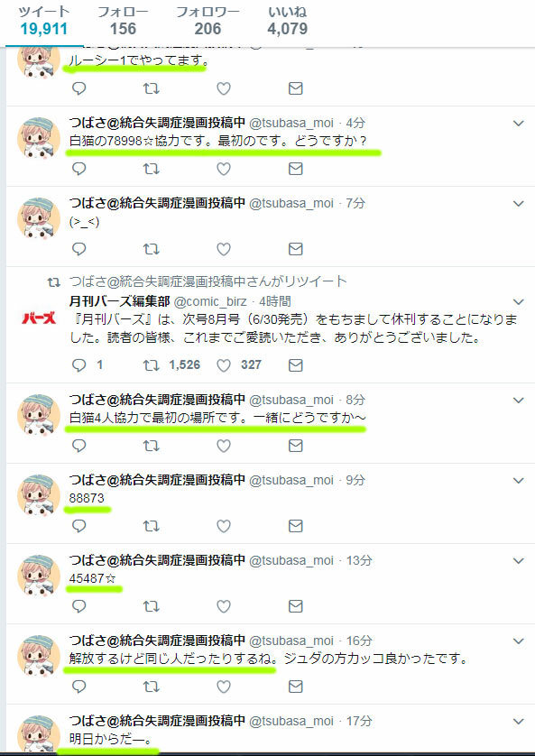The height and width of the screenshot is (756, 535).
Task: Like the 月刊バーズ編集部 tweet
Action: pos(223,365)
